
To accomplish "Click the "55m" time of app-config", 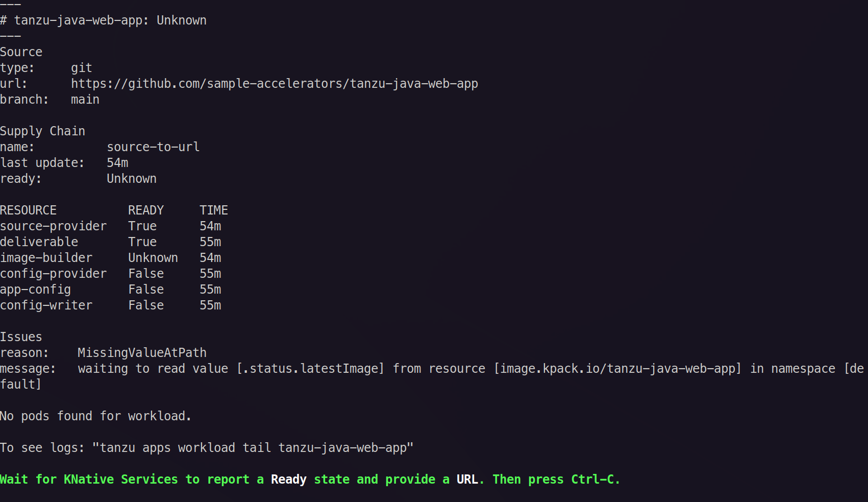I will tap(211, 290).
